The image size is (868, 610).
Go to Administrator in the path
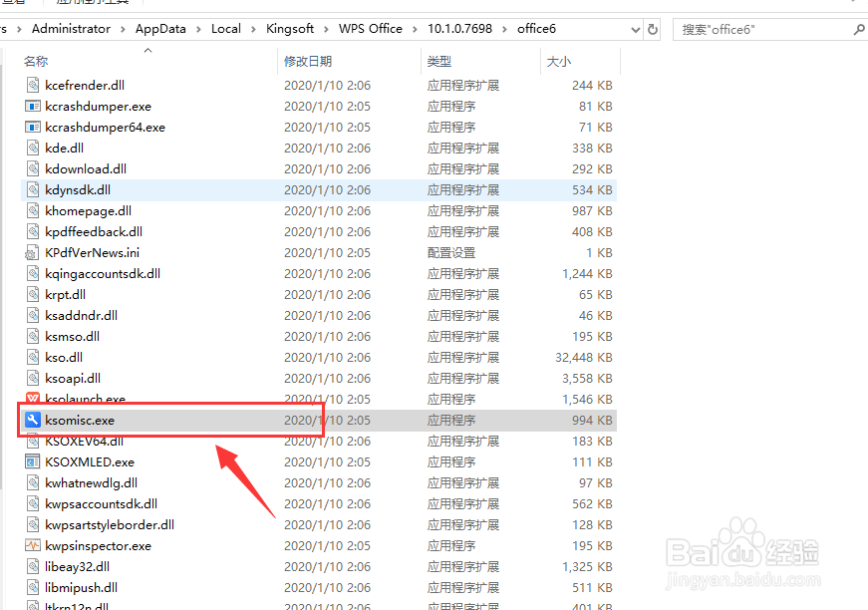71,29
